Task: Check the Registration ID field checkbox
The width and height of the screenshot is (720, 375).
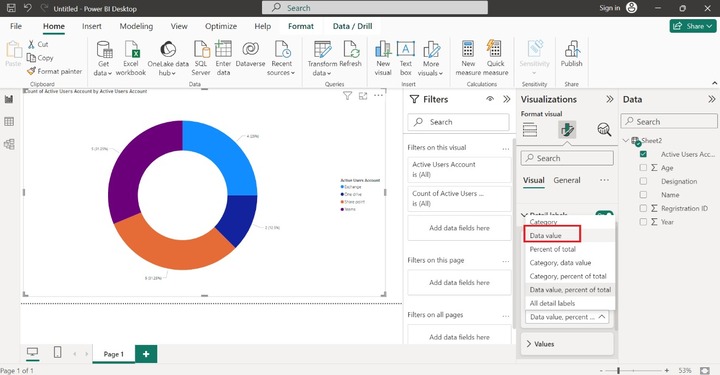Action: click(x=643, y=208)
